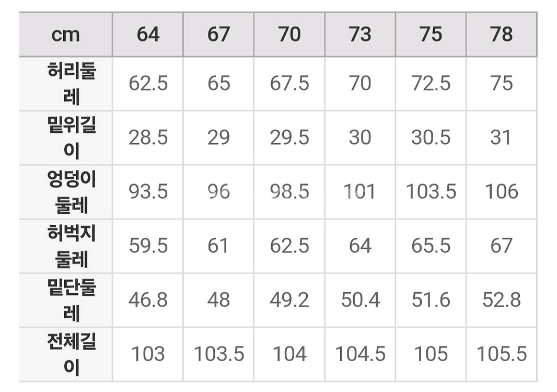The height and width of the screenshot is (392, 557).
Task: Select the size 64 column header
Action: (148, 34)
